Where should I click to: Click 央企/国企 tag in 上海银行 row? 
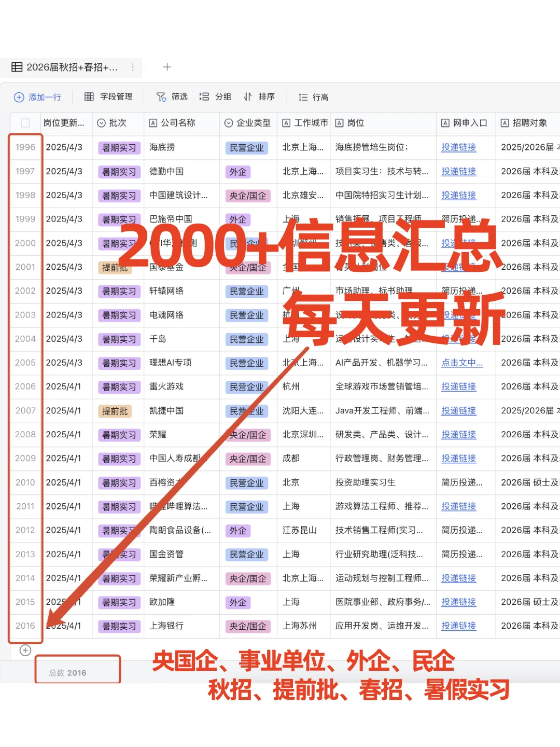pyautogui.click(x=248, y=626)
